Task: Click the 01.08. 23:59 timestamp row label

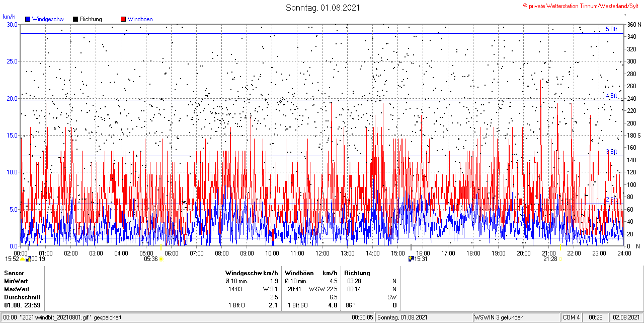Action: [x=23, y=305]
